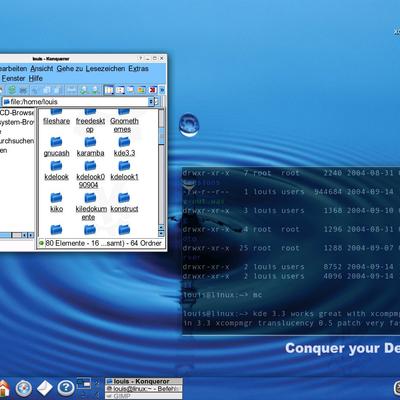
Task: Open the location history dropdown arrow
Action: point(151,102)
